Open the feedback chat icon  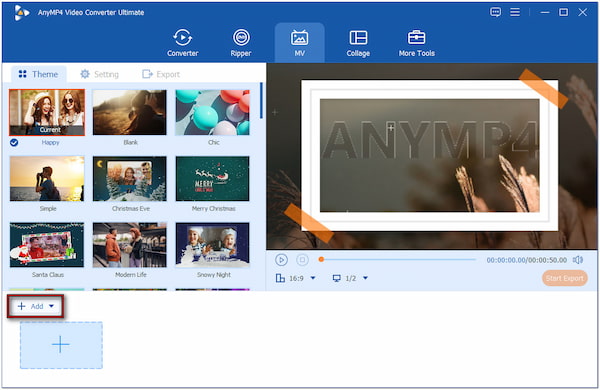pyautogui.click(x=496, y=12)
